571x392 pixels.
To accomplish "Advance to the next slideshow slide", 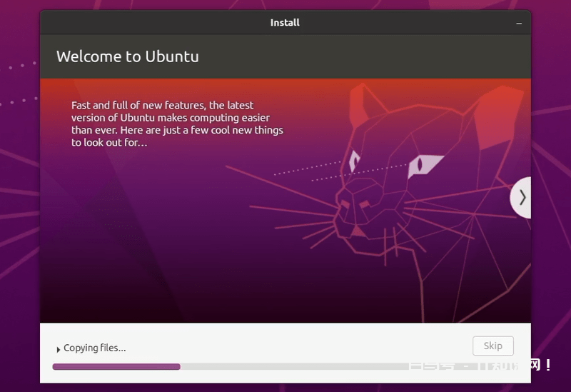I will pyautogui.click(x=522, y=197).
